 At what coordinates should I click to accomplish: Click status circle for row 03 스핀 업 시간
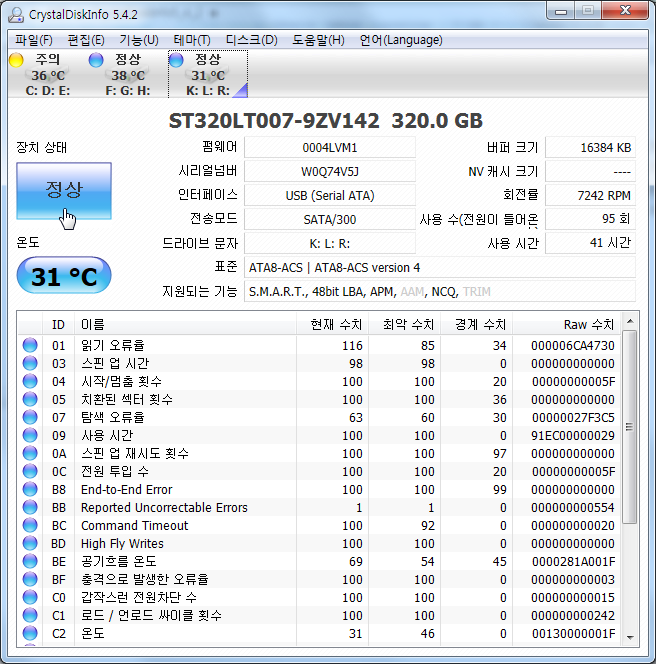(x=30, y=363)
